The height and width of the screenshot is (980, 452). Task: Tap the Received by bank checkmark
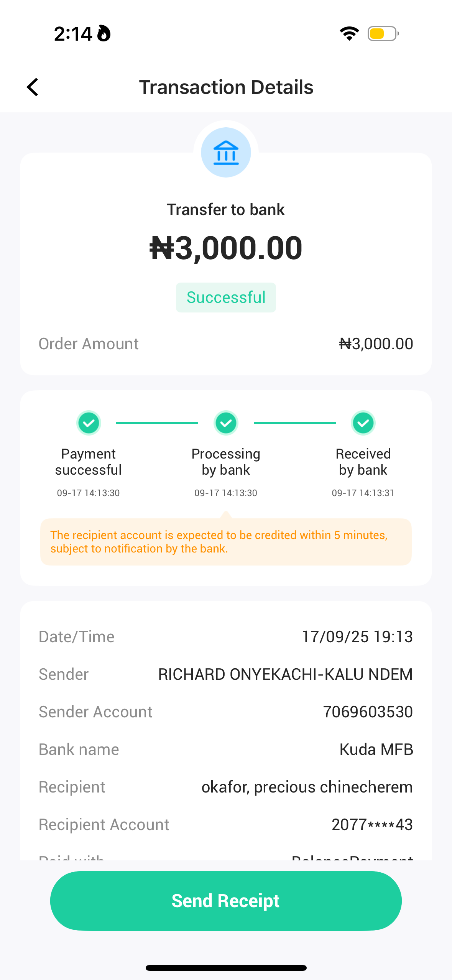363,423
